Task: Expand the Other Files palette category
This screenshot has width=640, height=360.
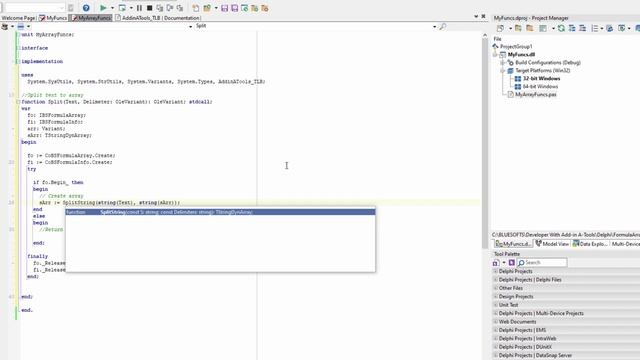Action: tap(496, 288)
